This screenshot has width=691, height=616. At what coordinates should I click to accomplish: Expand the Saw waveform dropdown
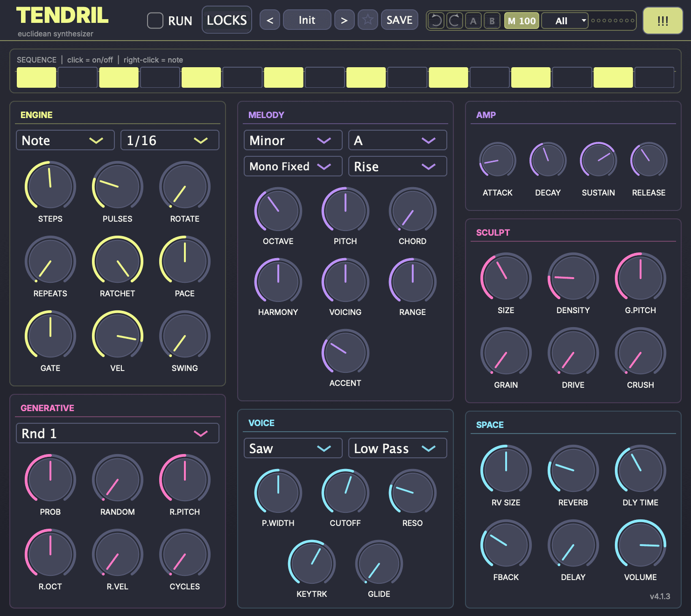[x=293, y=448]
